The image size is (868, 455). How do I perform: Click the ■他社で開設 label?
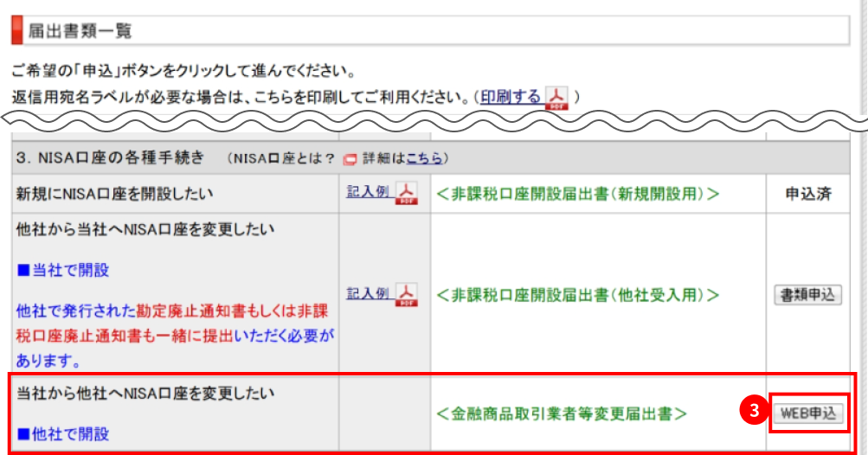[64, 432]
